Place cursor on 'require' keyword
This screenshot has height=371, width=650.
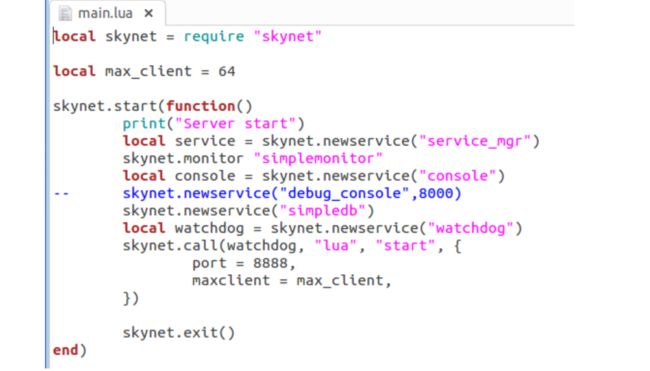(214, 36)
